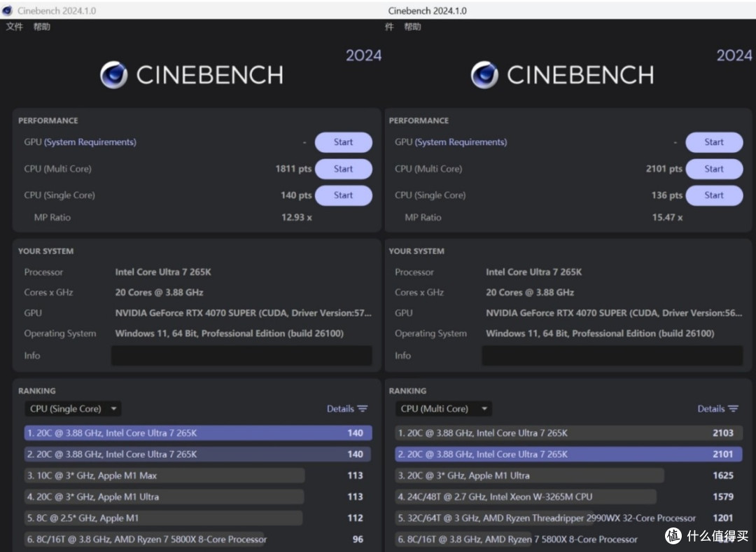Select the Intel Xeon W-3265M ranking row
This screenshot has height=552, width=756.
click(x=569, y=497)
